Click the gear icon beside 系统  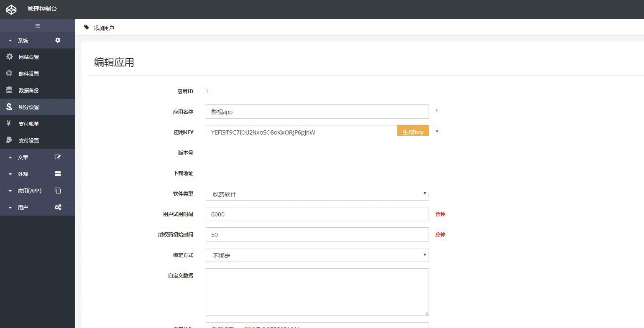pos(58,40)
